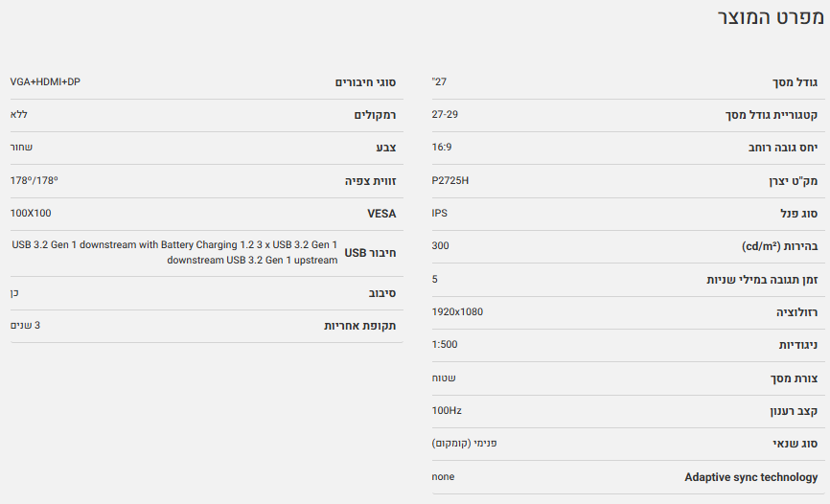This screenshot has height=504, width=830.
Task: Click the 1920x1080 resolution value
Action: coord(457,311)
